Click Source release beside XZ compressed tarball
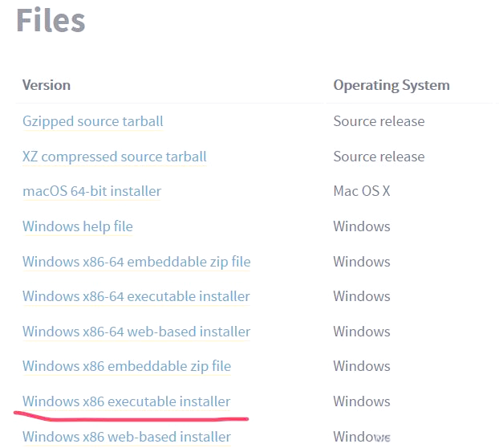The height and width of the screenshot is (448, 499). (379, 157)
